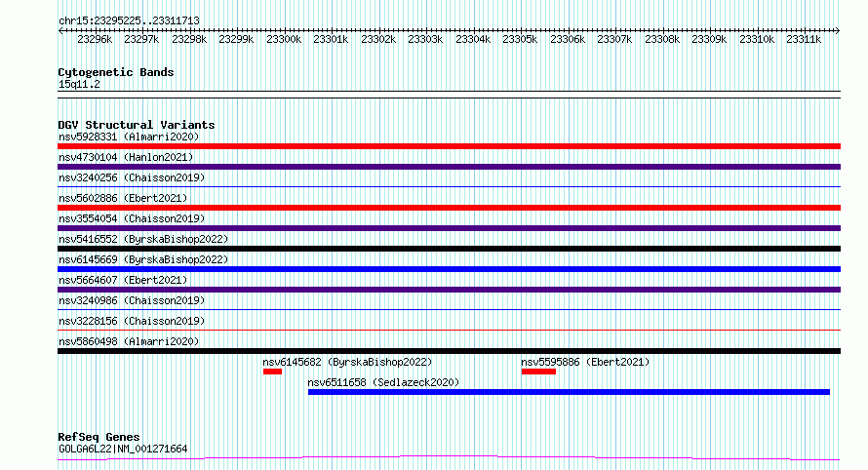Open the RefSeq Genes track title
The height and width of the screenshot is (470, 868).
(99, 437)
